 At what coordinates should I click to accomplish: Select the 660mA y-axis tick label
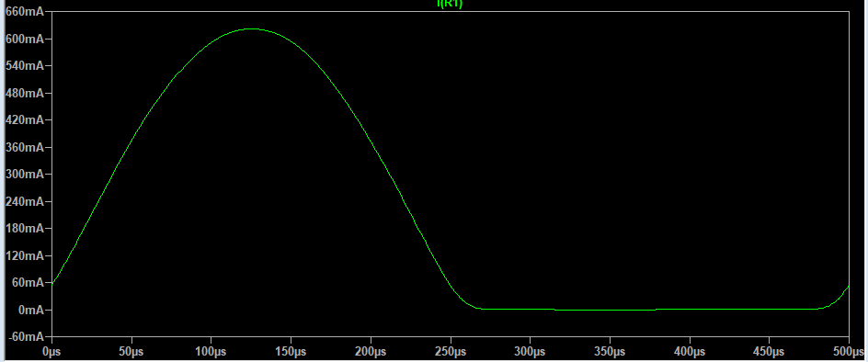[24, 12]
